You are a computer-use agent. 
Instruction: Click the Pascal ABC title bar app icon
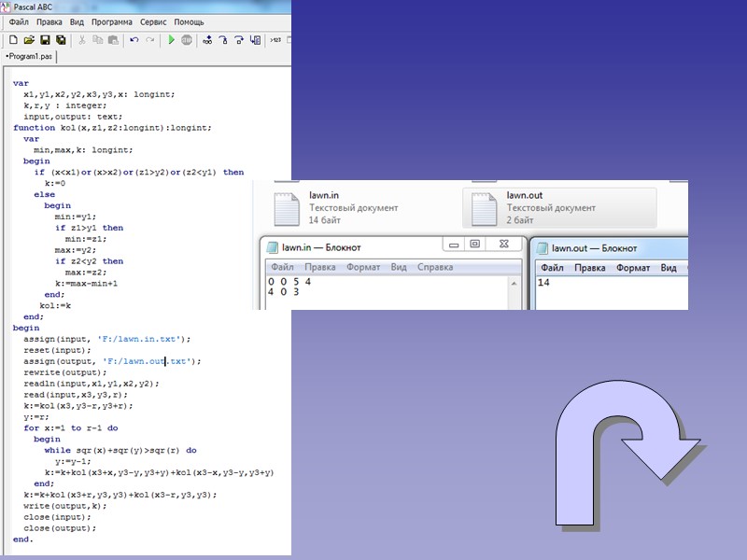pos(6,7)
